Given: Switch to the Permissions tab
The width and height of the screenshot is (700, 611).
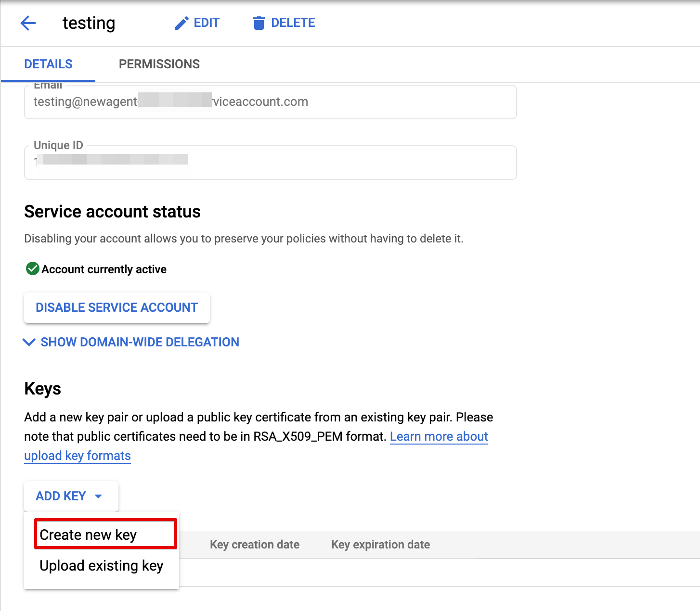Looking at the screenshot, I should [159, 64].
